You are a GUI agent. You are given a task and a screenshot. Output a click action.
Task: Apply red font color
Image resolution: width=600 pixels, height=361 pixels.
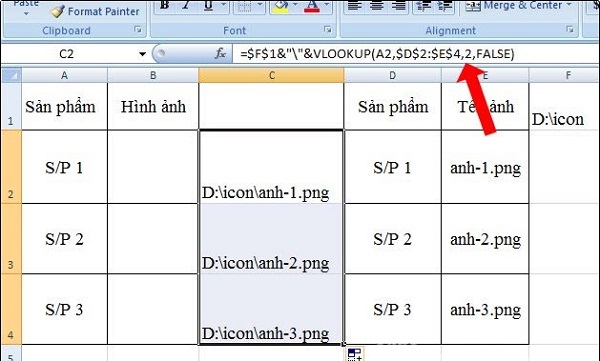tap(311, 5)
